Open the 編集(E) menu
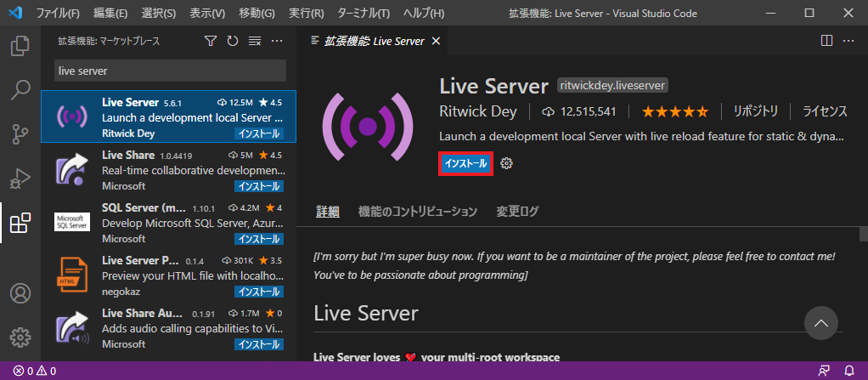Screen dimensions: 868x380 [110, 13]
